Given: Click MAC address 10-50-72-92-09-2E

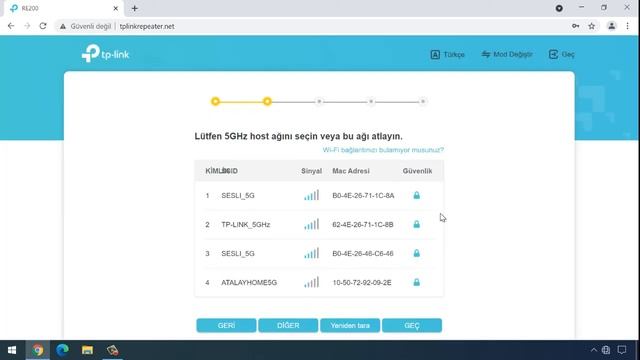Looking at the screenshot, I should click(362, 282).
